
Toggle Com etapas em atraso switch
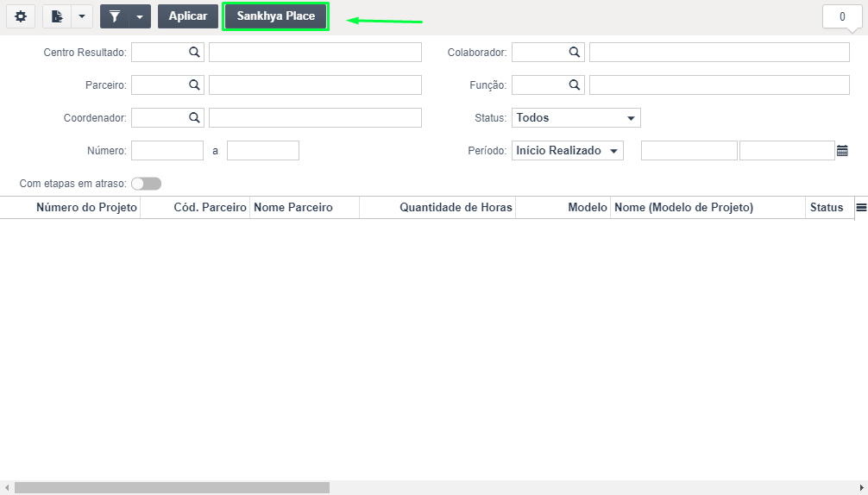[x=146, y=184]
